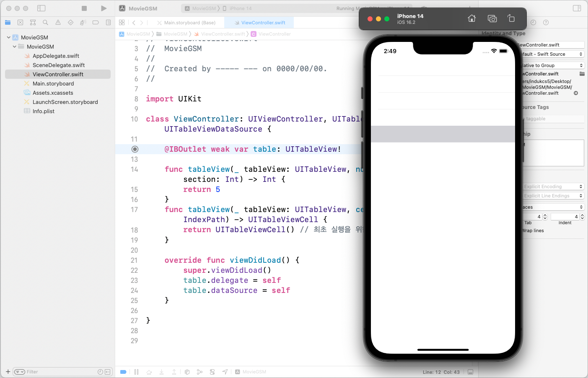Select ViewController.swift in the navigator
The width and height of the screenshot is (588, 378).
tap(58, 74)
